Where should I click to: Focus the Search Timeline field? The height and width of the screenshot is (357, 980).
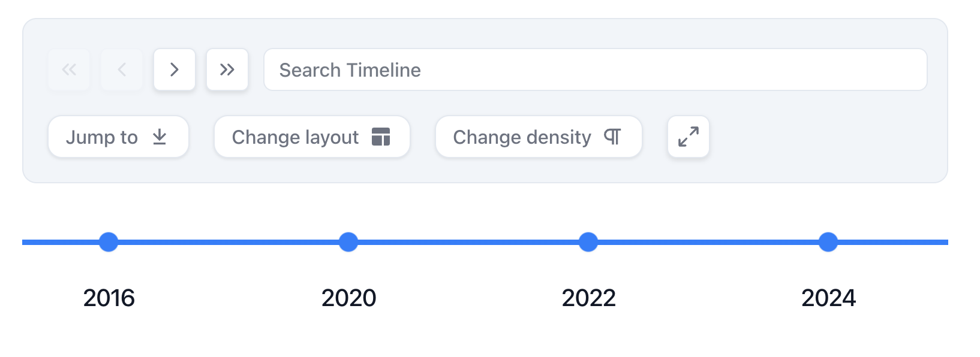595,69
